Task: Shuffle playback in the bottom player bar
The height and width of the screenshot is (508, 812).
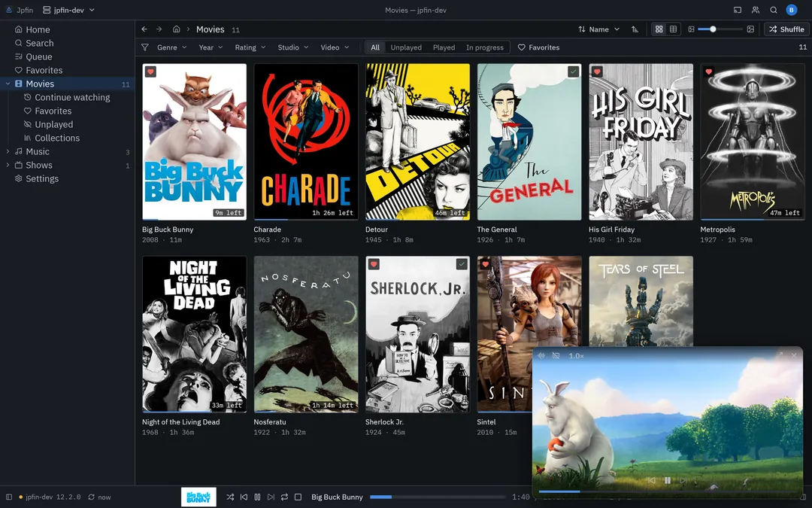Action: click(230, 497)
